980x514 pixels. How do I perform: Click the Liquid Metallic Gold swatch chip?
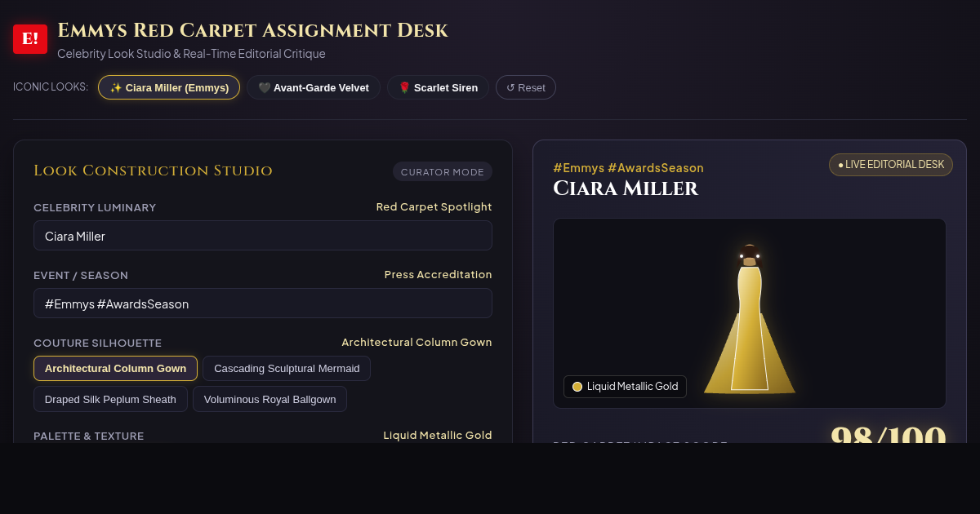click(x=625, y=387)
